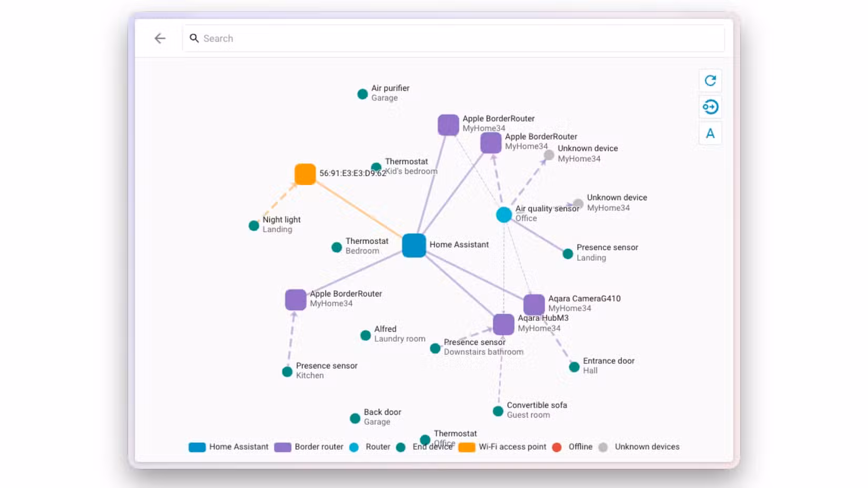The height and width of the screenshot is (488, 868).
Task: Click the 'Aqara HubM3' label text
Action: coord(543,318)
